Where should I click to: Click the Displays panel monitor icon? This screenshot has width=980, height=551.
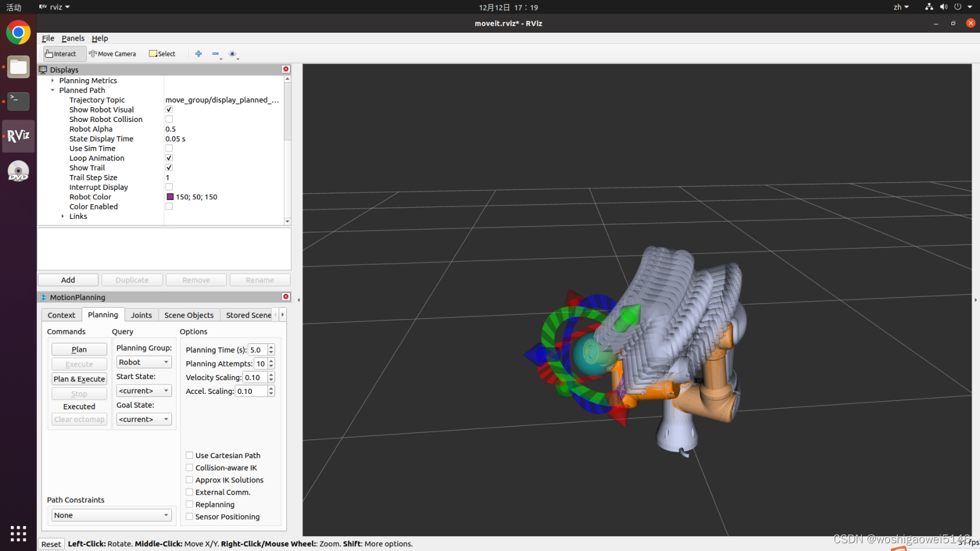click(x=43, y=70)
